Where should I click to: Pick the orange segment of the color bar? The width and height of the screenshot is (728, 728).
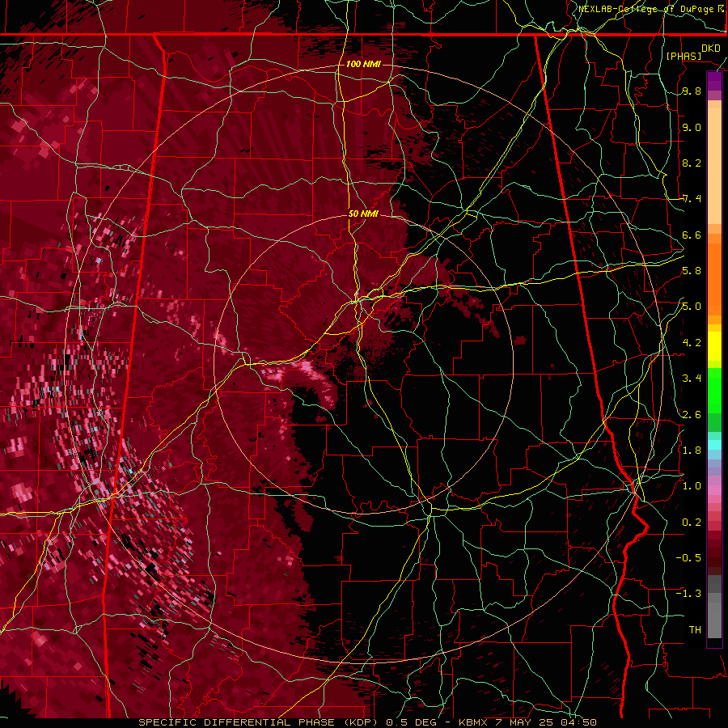coord(714,278)
